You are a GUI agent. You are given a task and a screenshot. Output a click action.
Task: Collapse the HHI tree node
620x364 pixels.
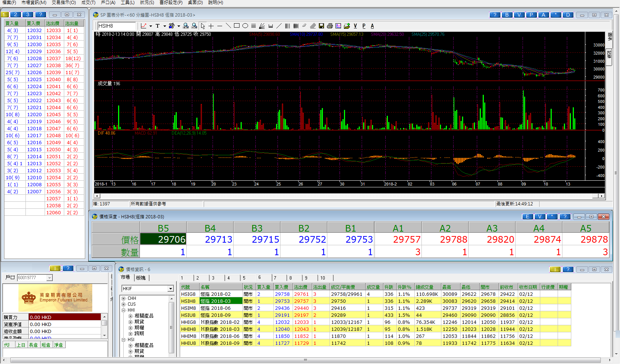tap(124, 310)
